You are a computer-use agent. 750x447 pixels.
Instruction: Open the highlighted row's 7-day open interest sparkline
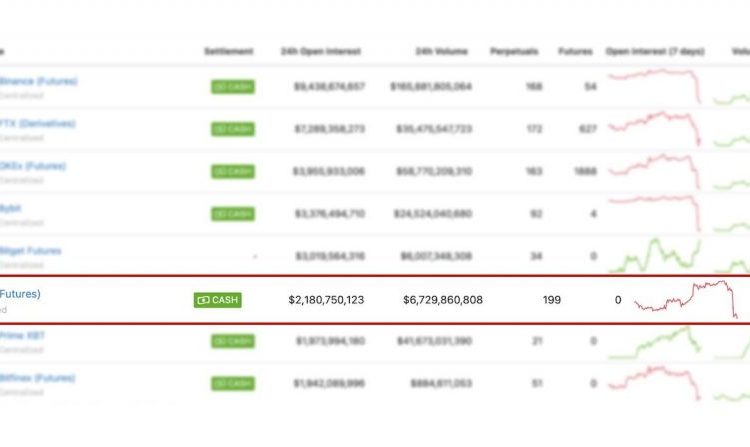685,299
